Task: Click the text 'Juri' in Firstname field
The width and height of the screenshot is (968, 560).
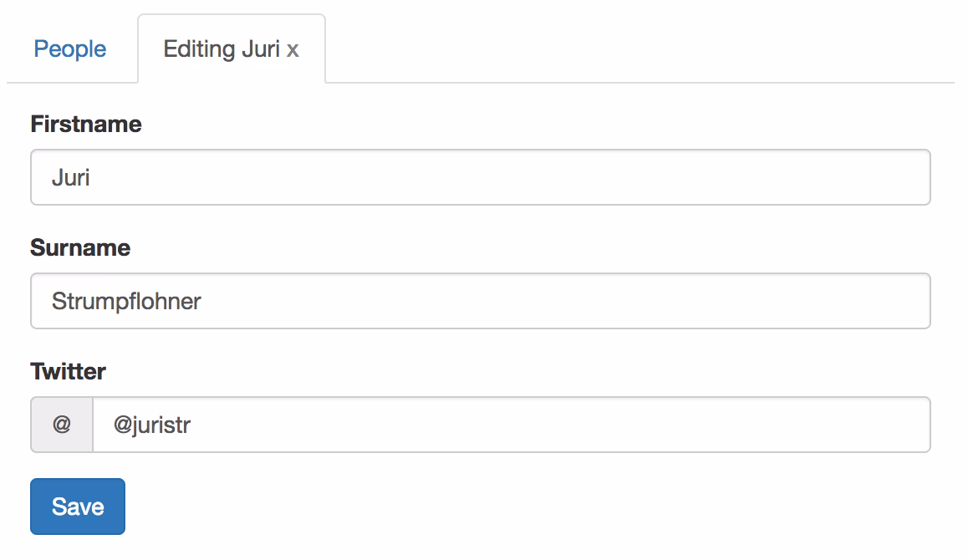Action: (71, 178)
